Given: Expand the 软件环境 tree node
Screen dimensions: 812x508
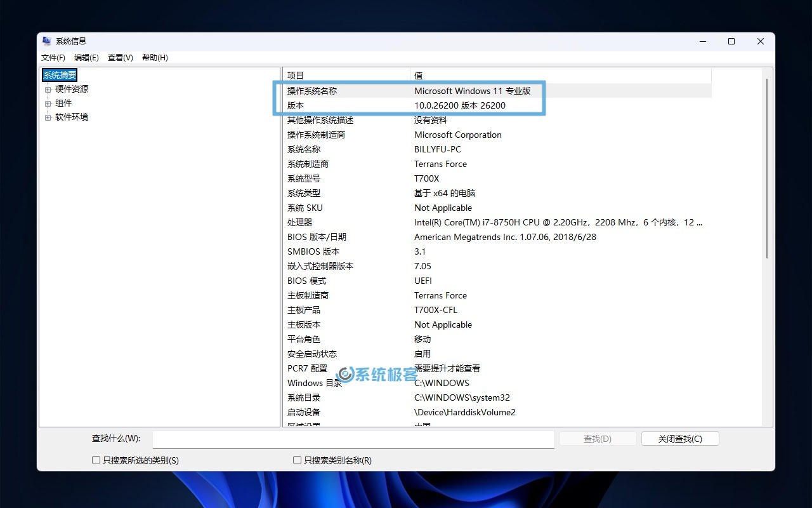Looking at the screenshot, I should (x=49, y=117).
